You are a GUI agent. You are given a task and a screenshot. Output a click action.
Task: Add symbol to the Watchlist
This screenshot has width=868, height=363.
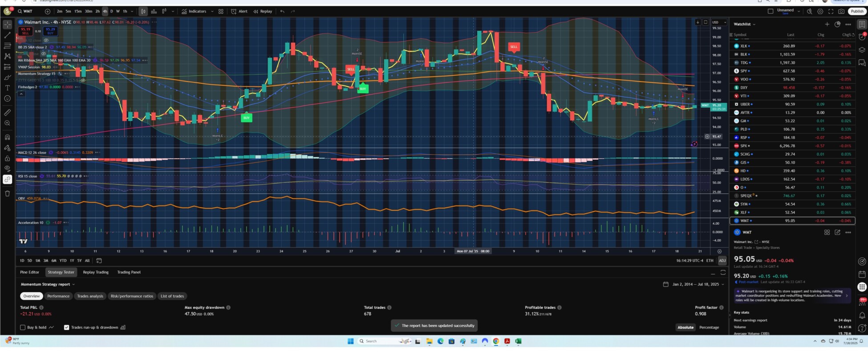[827, 24]
